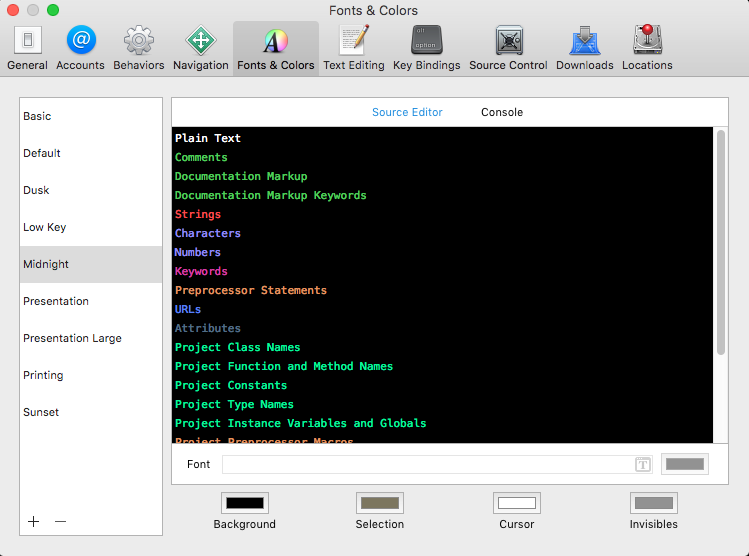
Task: Open the Background color well
Action: point(245,503)
